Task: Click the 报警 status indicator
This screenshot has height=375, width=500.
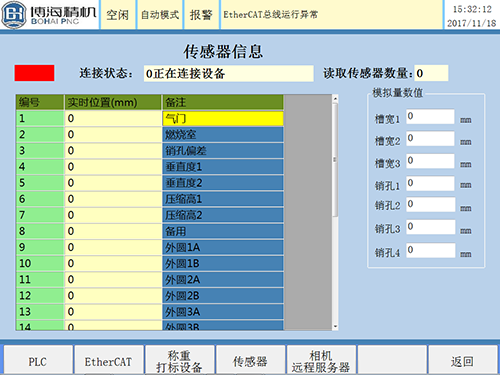Action: pyautogui.click(x=201, y=14)
